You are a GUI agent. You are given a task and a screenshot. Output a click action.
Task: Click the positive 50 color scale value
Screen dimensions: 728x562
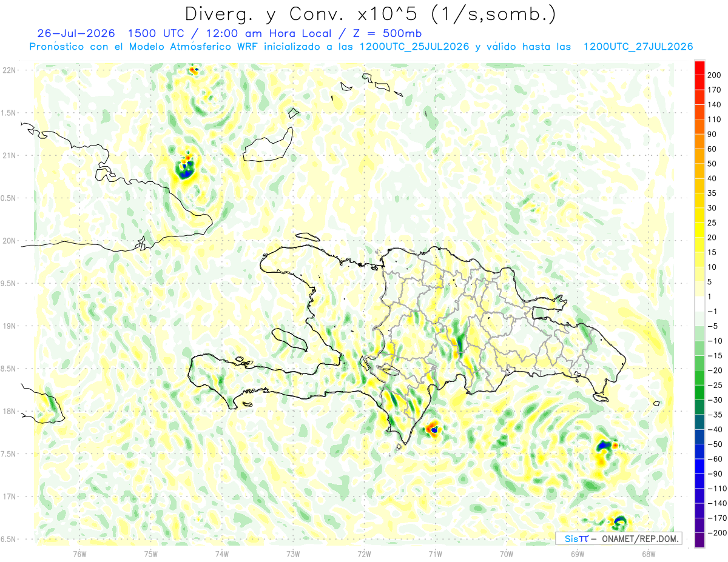(x=712, y=164)
